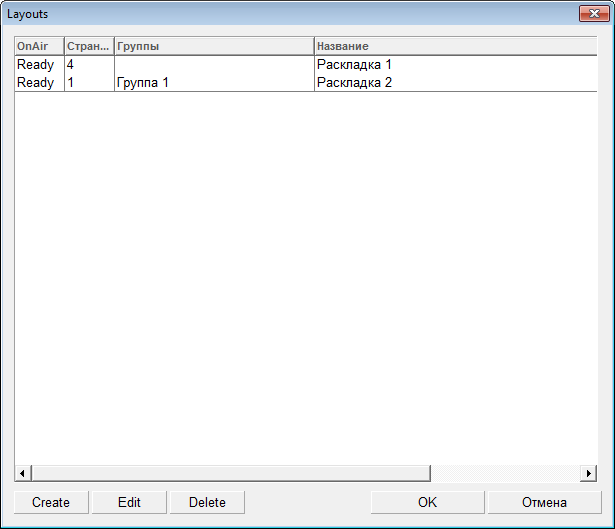Select the Раскладка 2 layout row
The image size is (615, 529).
354,83
